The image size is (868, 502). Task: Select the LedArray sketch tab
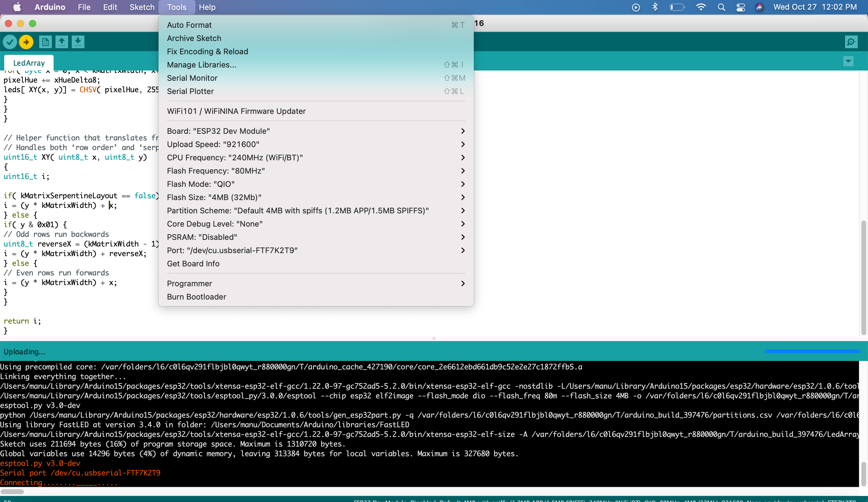29,63
